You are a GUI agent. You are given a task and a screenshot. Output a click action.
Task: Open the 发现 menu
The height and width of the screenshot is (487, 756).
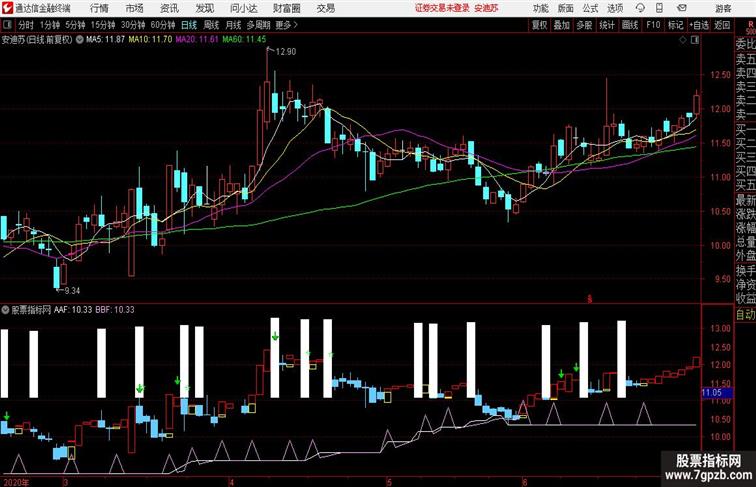click(x=204, y=8)
